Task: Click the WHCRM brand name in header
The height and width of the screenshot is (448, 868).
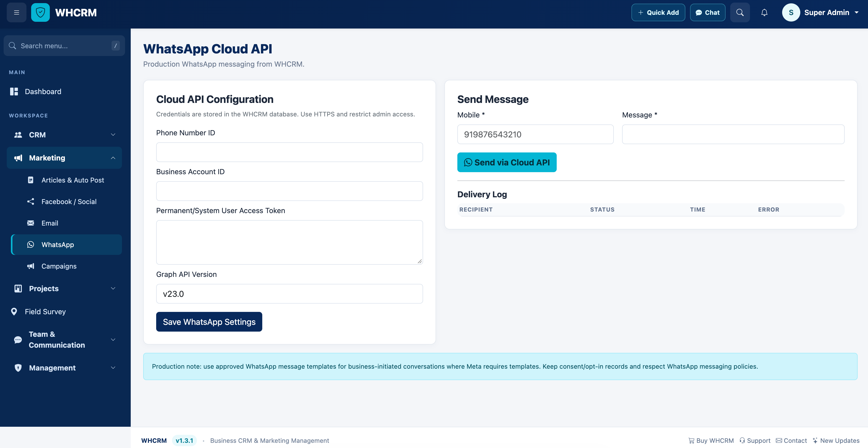Action: pos(76,12)
